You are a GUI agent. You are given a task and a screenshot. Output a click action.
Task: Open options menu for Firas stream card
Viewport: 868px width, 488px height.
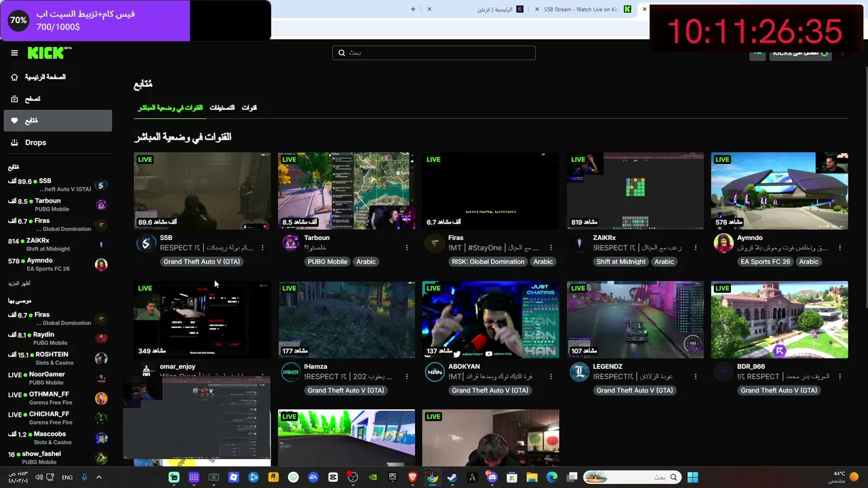coord(551,247)
